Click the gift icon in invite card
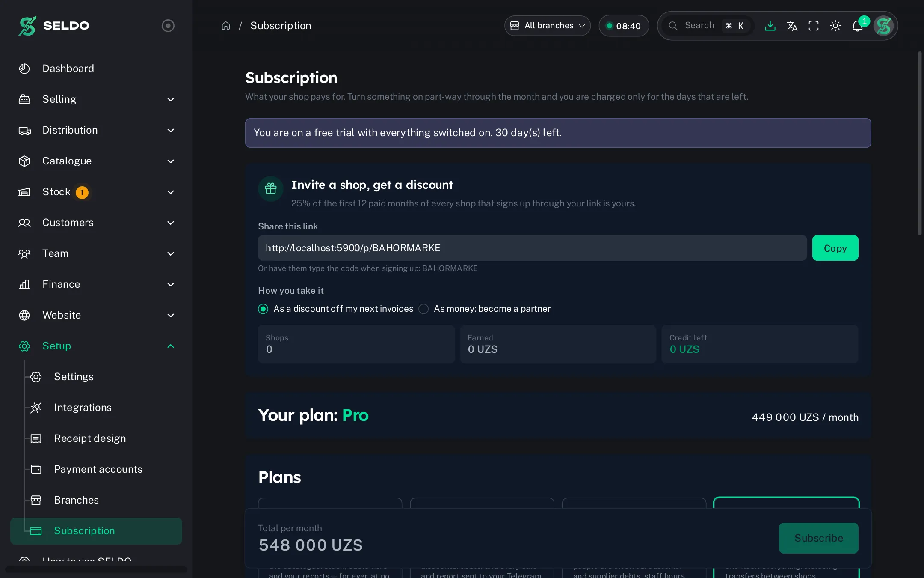The image size is (924, 578). point(271,188)
